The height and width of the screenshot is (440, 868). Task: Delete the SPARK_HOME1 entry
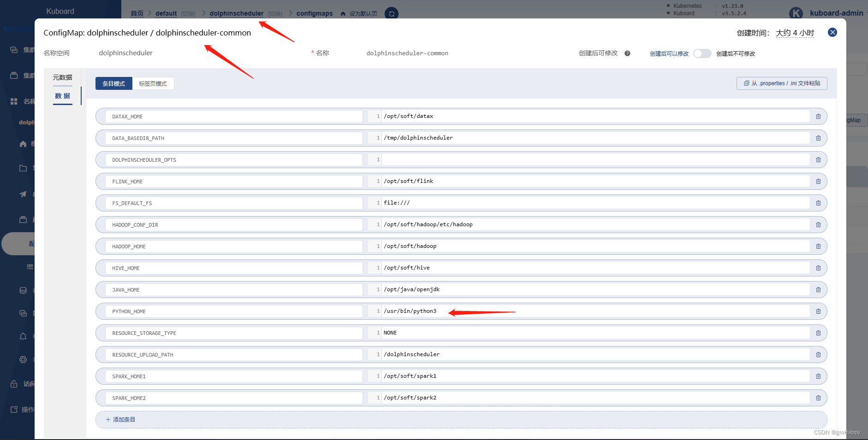(x=818, y=376)
